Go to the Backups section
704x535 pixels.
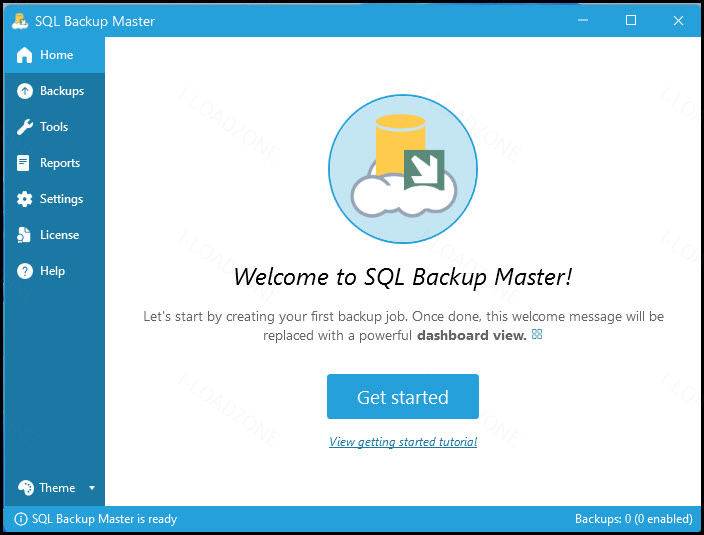coord(62,91)
